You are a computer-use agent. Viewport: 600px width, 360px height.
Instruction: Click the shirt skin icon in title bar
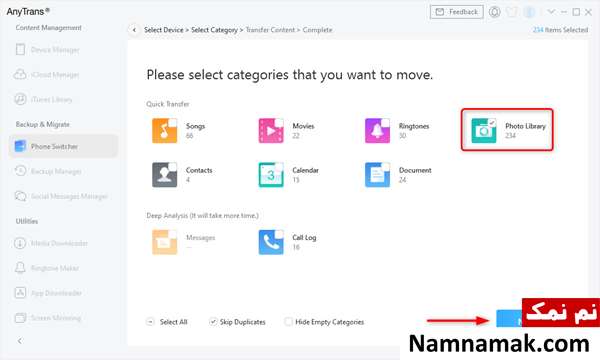tap(512, 12)
